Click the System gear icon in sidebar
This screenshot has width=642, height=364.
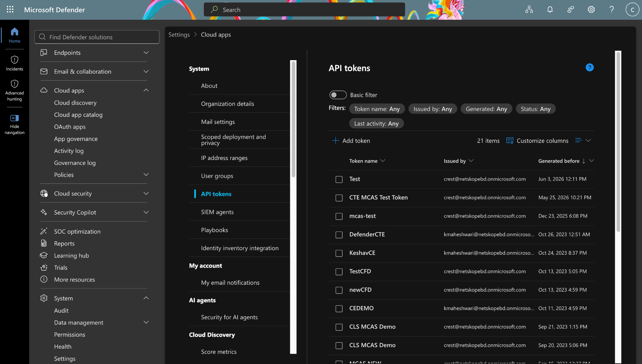44,298
